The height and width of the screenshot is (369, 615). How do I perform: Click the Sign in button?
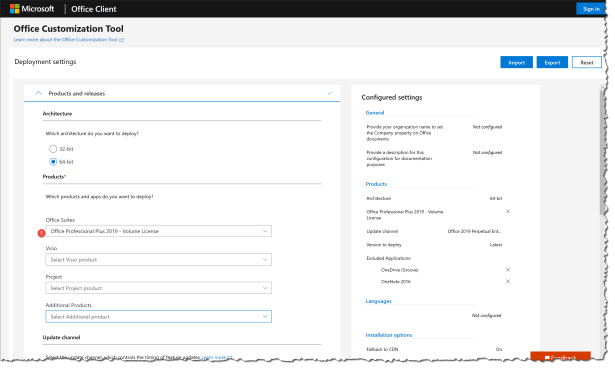[x=591, y=9]
